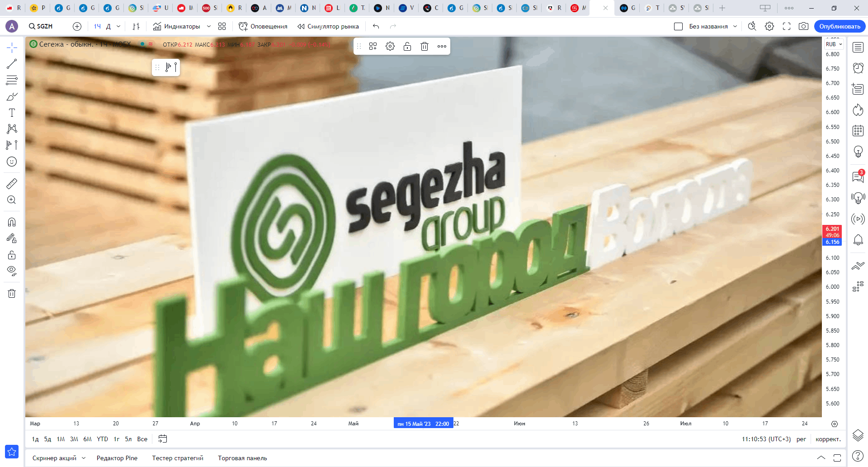
Task: Open the pattern drawing tools
Action: coord(12,129)
